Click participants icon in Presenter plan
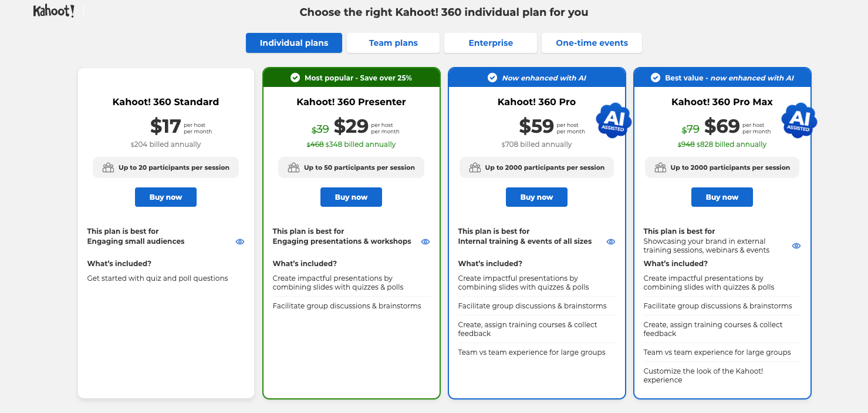The height and width of the screenshot is (413, 868). (x=293, y=167)
